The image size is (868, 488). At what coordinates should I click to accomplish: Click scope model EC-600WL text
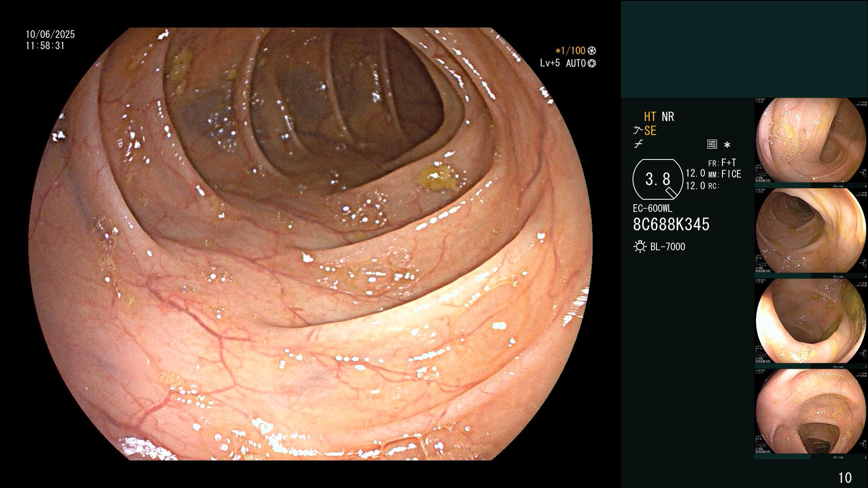pos(652,209)
